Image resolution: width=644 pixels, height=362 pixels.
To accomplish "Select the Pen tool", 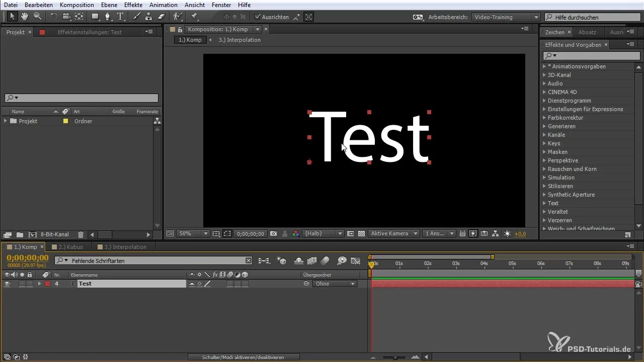I will [108, 17].
